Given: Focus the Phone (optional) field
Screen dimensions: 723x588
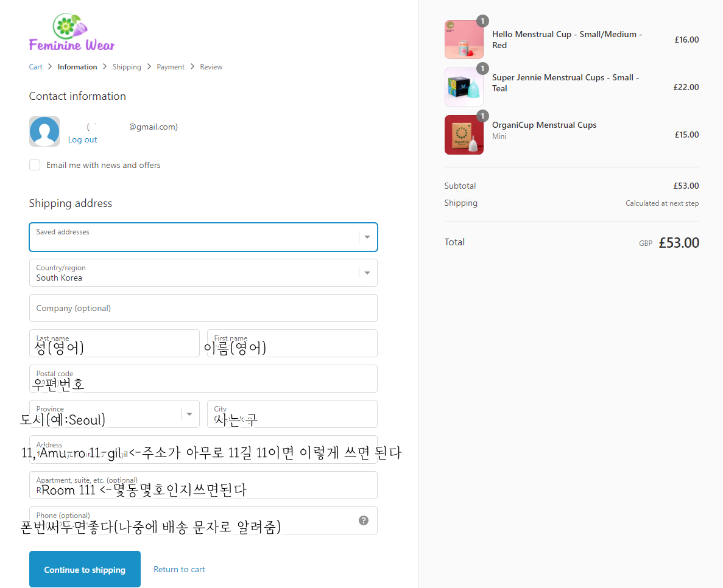Looking at the screenshot, I should tap(203, 520).
